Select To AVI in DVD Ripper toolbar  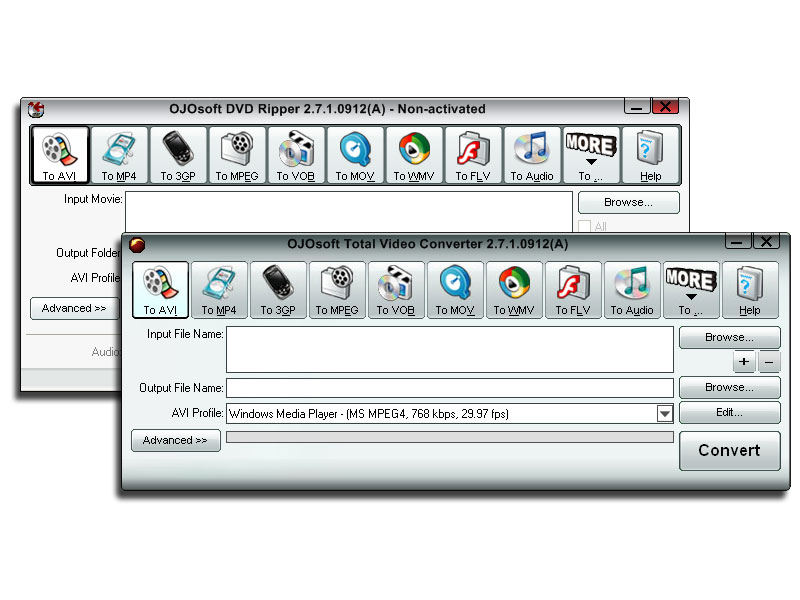pyautogui.click(x=60, y=155)
